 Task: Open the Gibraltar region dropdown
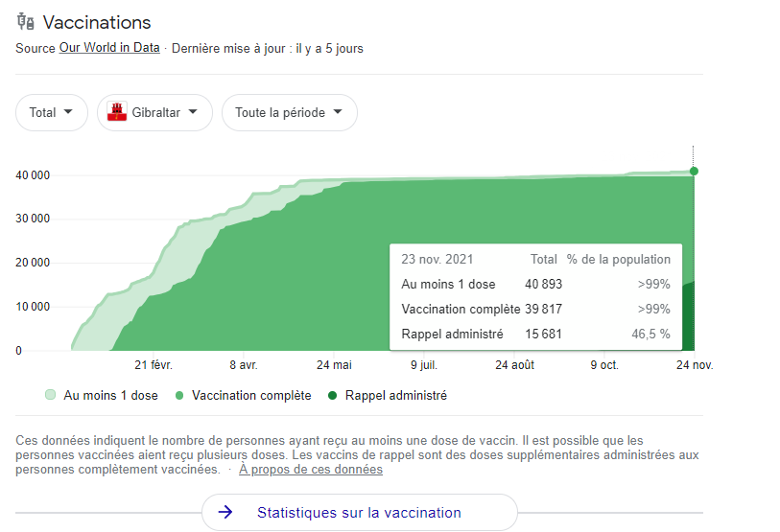tap(154, 113)
